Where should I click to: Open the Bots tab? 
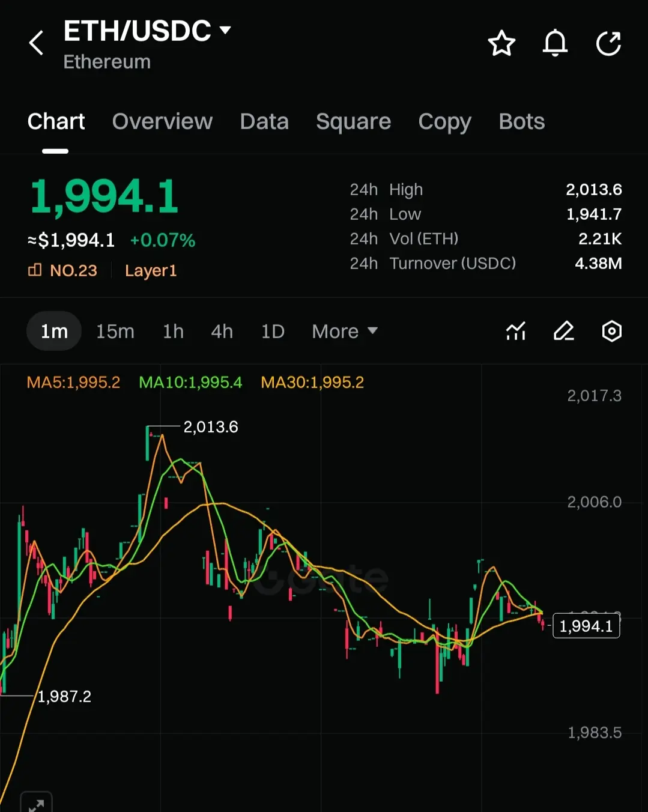tap(521, 121)
